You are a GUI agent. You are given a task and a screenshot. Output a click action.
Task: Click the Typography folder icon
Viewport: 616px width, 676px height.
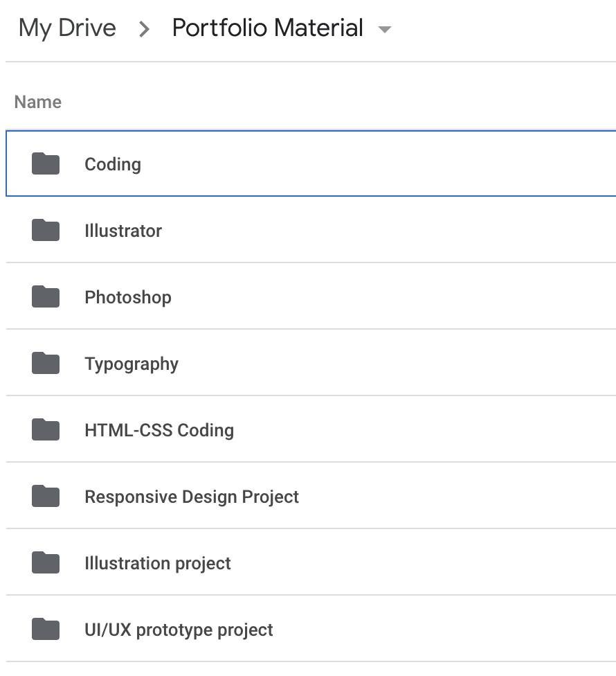point(44,363)
